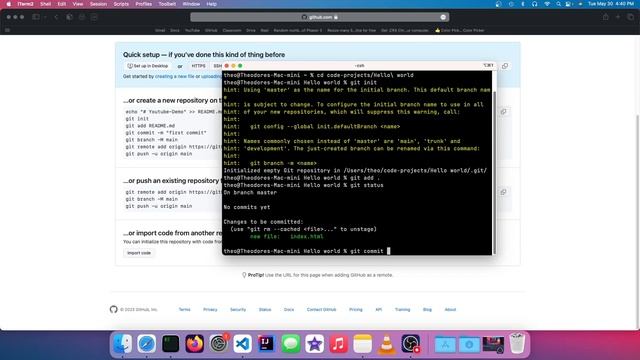Open the Security footer link
The image size is (640, 360).
click(x=238, y=309)
